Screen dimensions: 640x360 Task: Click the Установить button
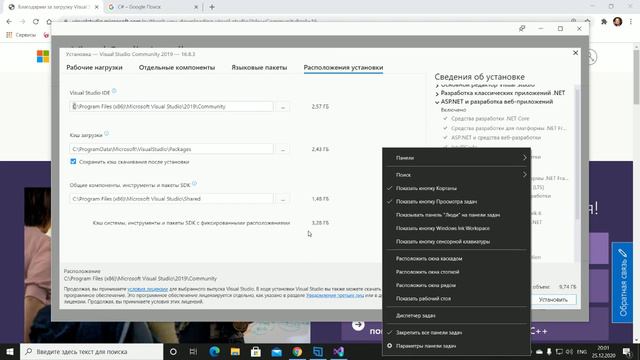tap(553, 300)
